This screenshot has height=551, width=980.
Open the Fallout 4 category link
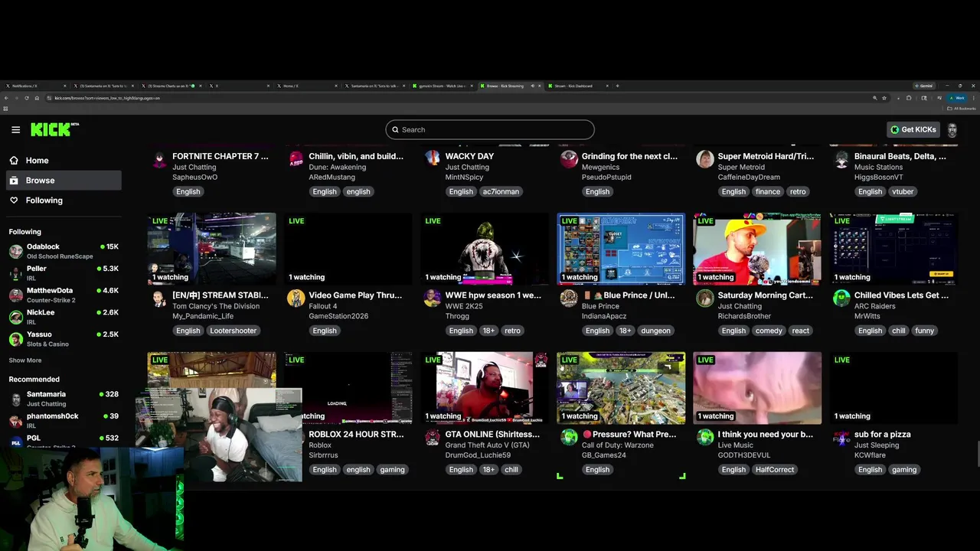tap(325, 306)
